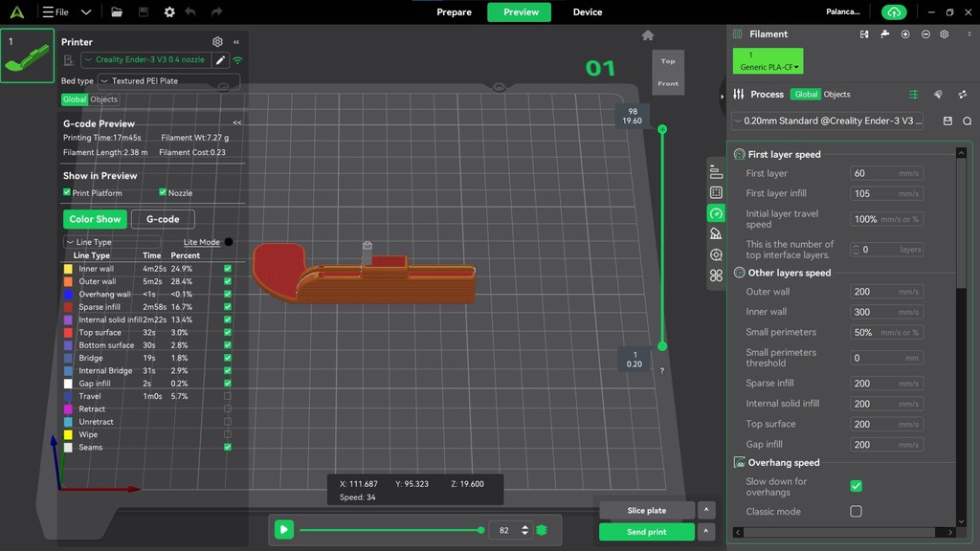Click the home view icon above viewport

pyautogui.click(x=648, y=35)
